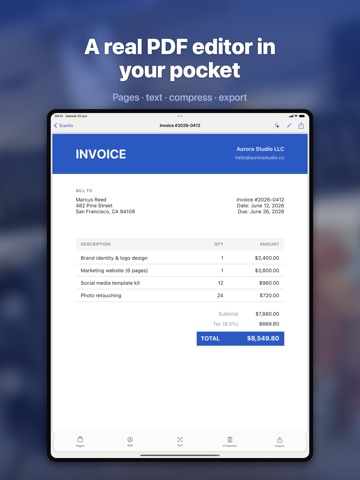
Task: Go back to Scanlo
Action: [63, 125]
